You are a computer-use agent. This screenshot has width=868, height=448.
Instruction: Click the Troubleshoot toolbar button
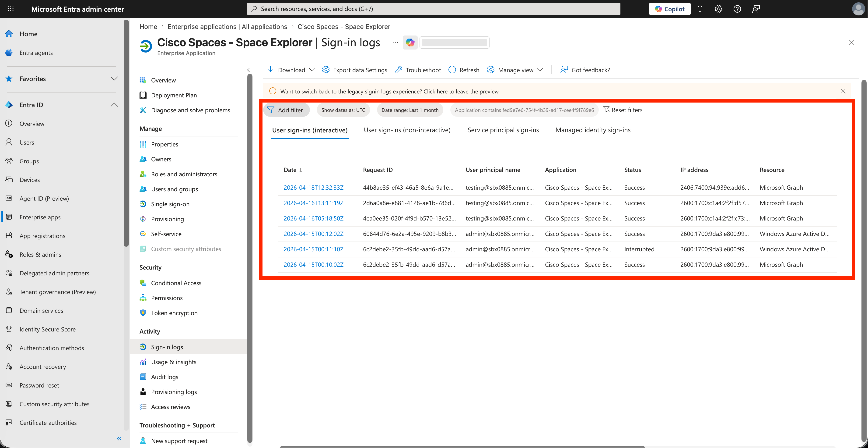pos(418,70)
